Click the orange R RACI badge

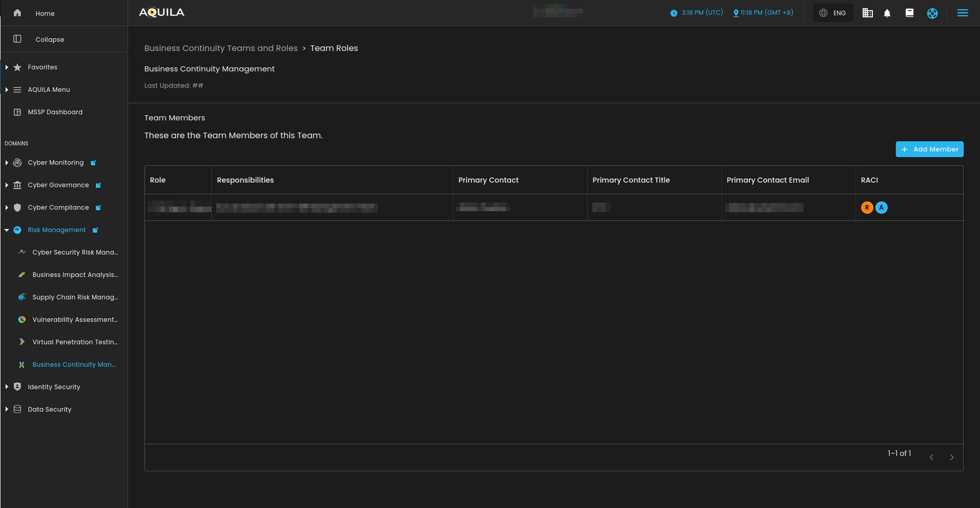pyautogui.click(x=867, y=208)
